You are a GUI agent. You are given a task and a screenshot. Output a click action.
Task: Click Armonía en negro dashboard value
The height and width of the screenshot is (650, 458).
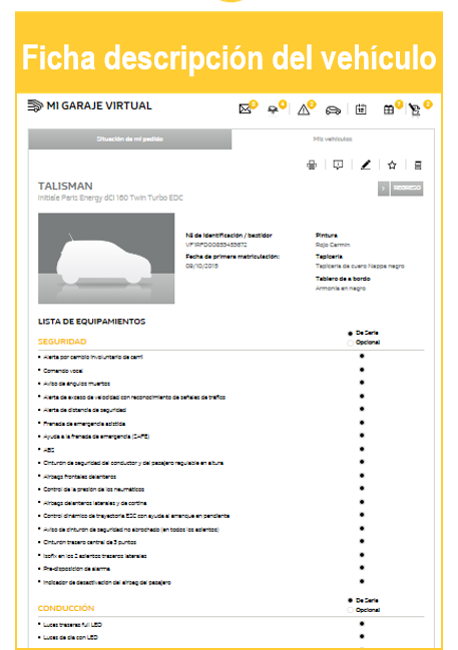click(341, 289)
